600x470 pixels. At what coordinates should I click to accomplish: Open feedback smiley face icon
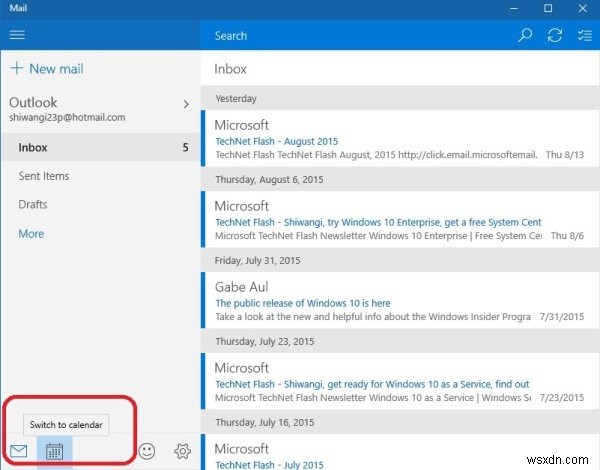147,451
